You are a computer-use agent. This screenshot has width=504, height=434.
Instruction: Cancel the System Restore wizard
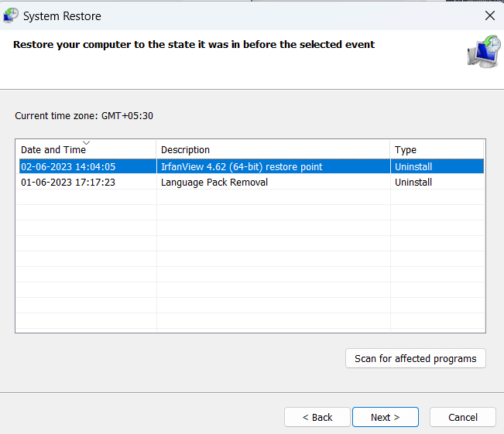pos(462,417)
